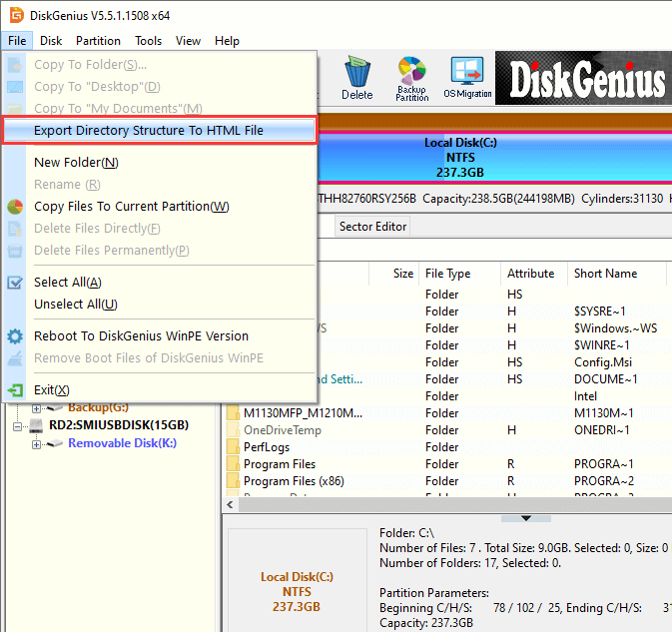Image resolution: width=672 pixels, height=632 pixels.
Task: Switch to the Sector Editor tab
Action: (x=372, y=227)
